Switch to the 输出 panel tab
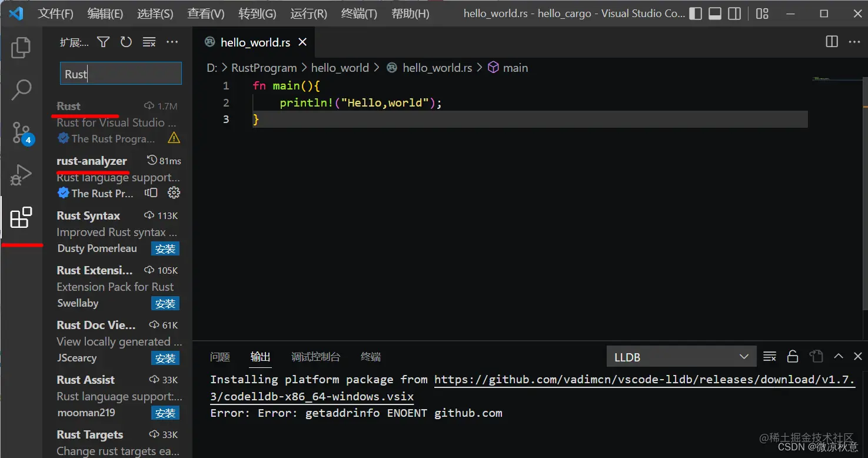 coord(261,357)
